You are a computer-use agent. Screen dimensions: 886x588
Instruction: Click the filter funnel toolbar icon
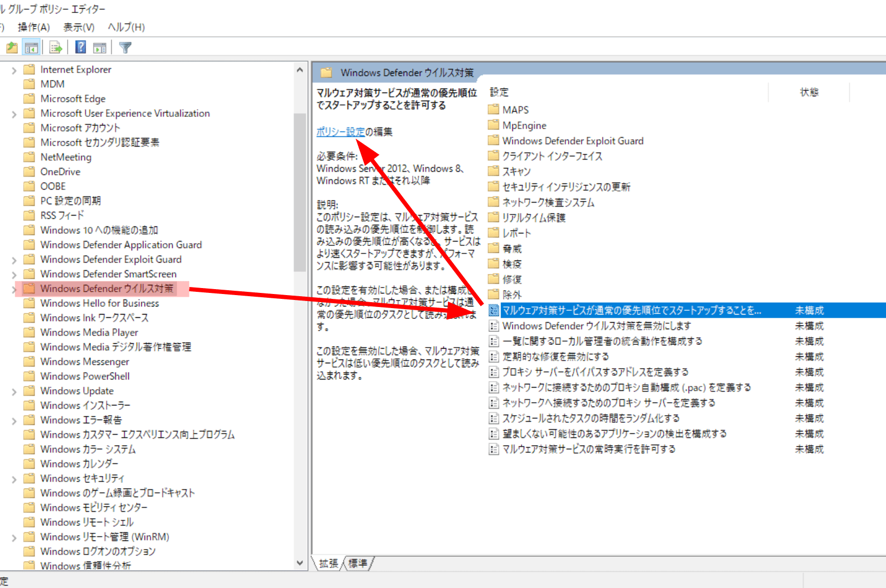(125, 48)
